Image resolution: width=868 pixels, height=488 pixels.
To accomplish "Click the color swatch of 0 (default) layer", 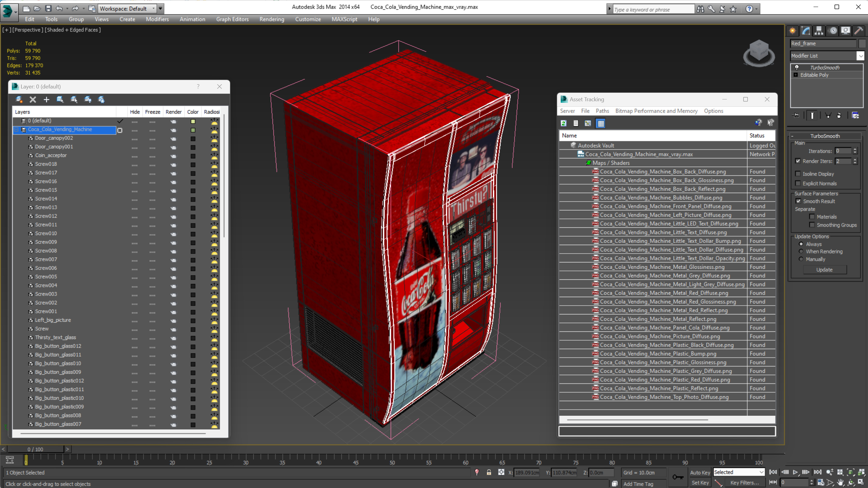I will 193,121.
